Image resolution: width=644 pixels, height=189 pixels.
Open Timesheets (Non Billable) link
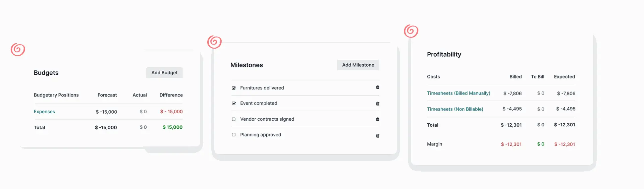coord(455,109)
